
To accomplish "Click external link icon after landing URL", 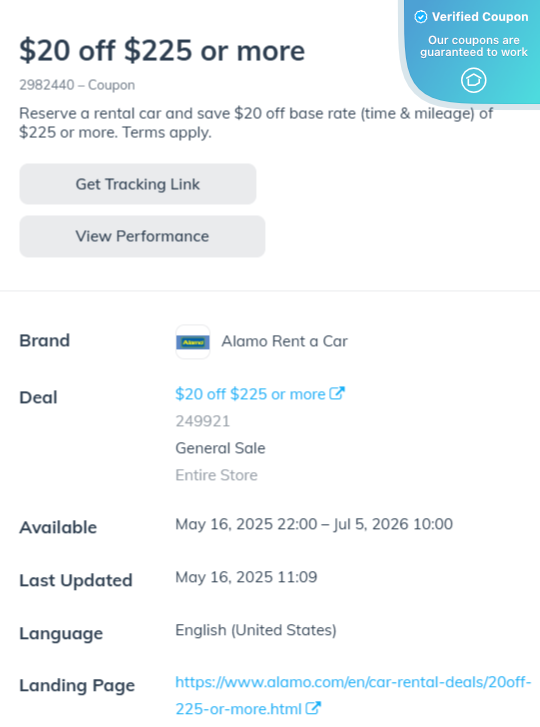I will (x=313, y=708).
